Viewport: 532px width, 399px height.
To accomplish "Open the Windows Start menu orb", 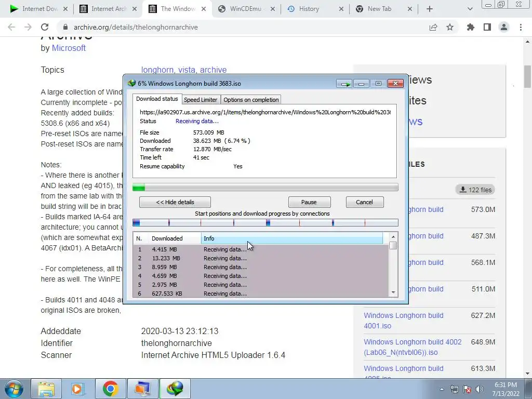I will coord(14,389).
